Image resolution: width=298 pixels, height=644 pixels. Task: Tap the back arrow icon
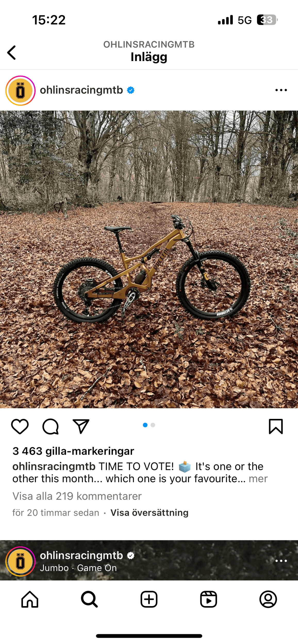pyautogui.click(x=12, y=53)
